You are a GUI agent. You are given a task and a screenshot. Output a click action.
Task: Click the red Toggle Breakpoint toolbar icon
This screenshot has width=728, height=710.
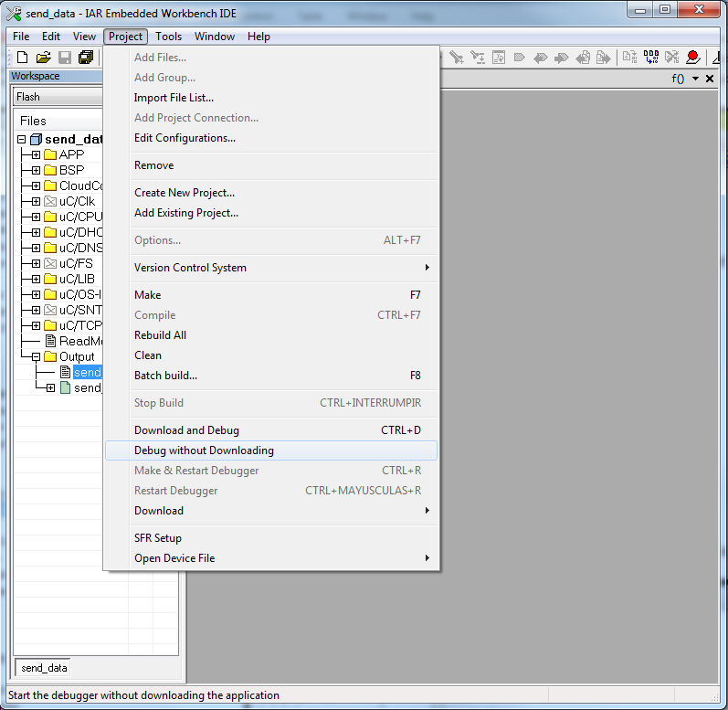click(x=692, y=58)
